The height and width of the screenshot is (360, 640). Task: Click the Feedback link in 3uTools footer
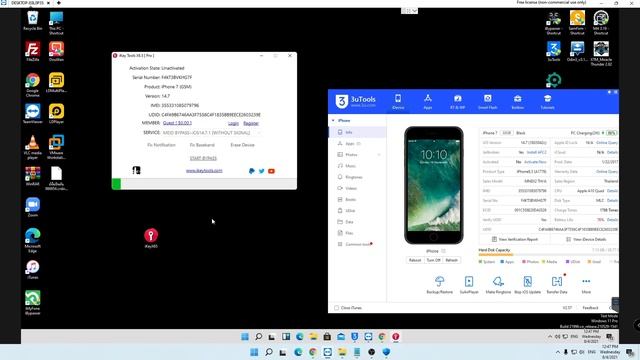click(590, 308)
